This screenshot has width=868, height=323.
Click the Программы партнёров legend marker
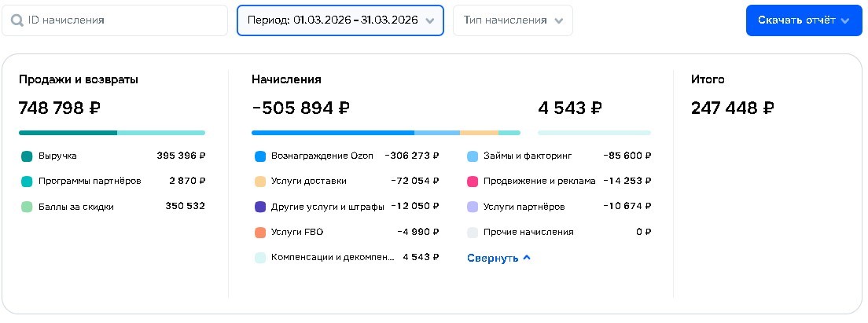[27, 182]
